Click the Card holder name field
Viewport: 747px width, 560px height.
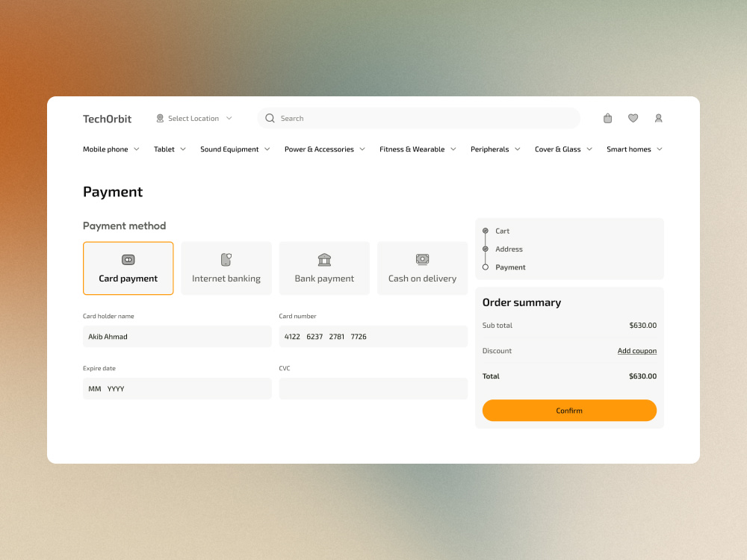pyautogui.click(x=177, y=336)
